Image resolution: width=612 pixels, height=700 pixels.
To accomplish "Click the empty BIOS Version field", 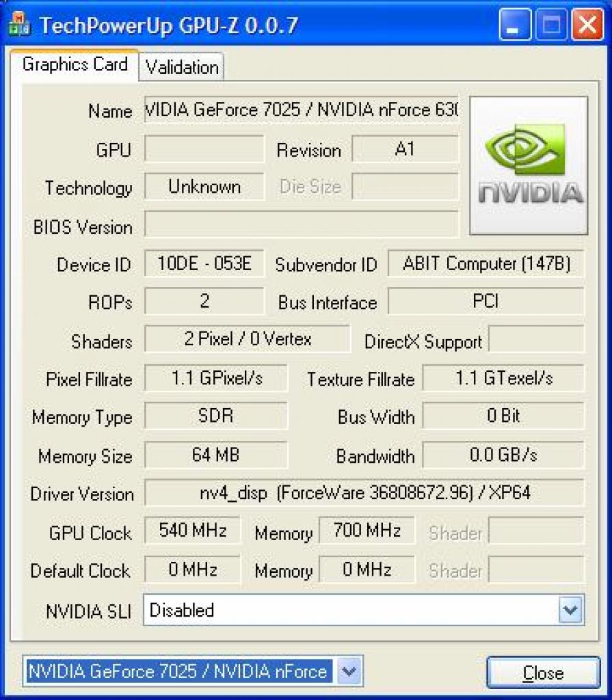I will 302,224.
